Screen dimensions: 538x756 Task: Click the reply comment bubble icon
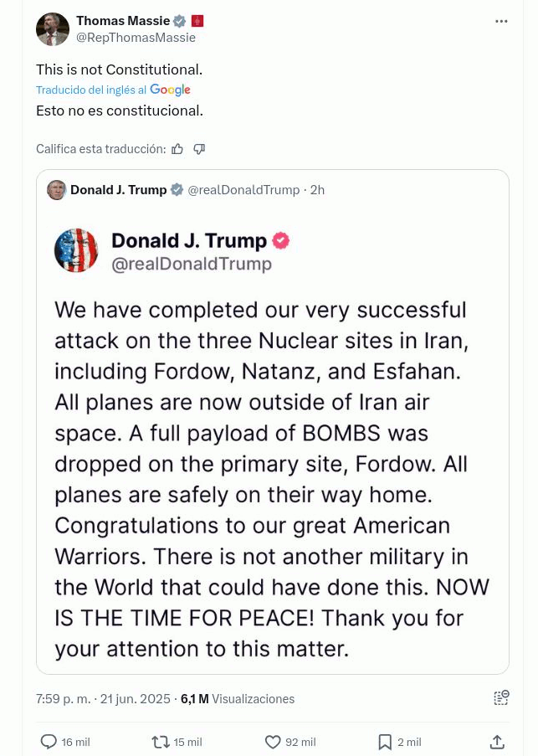coord(49,742)
